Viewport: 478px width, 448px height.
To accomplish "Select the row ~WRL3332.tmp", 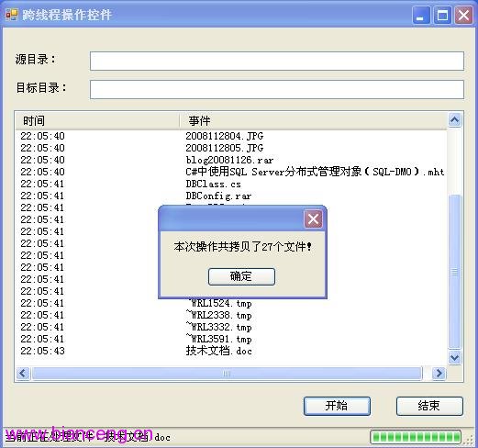I will point(231,327).
